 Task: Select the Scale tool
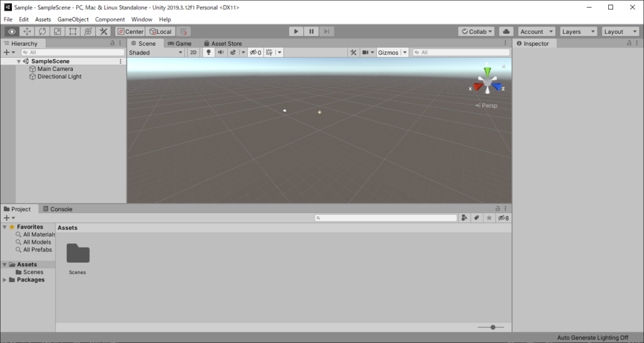pos(57,31)
